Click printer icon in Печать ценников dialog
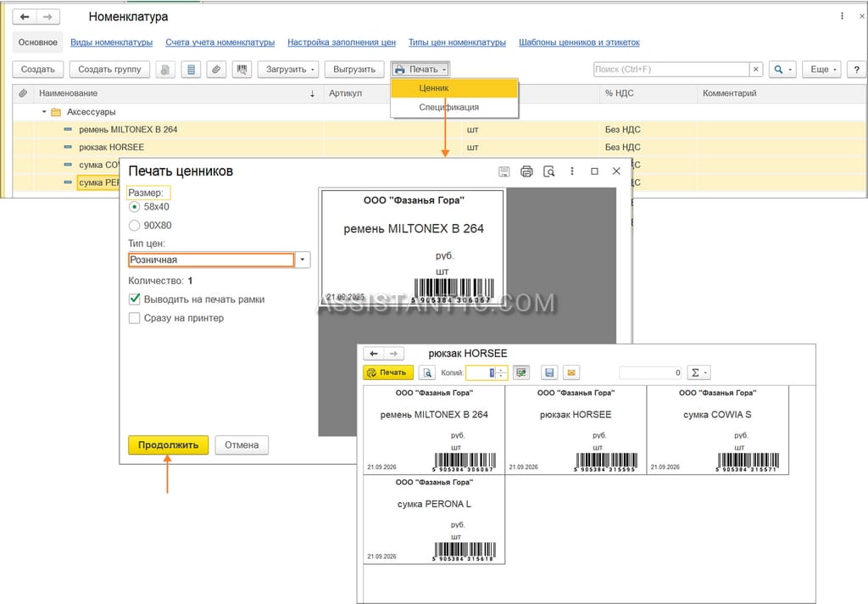This screenshot has height=604, width=868. [526, 171]
